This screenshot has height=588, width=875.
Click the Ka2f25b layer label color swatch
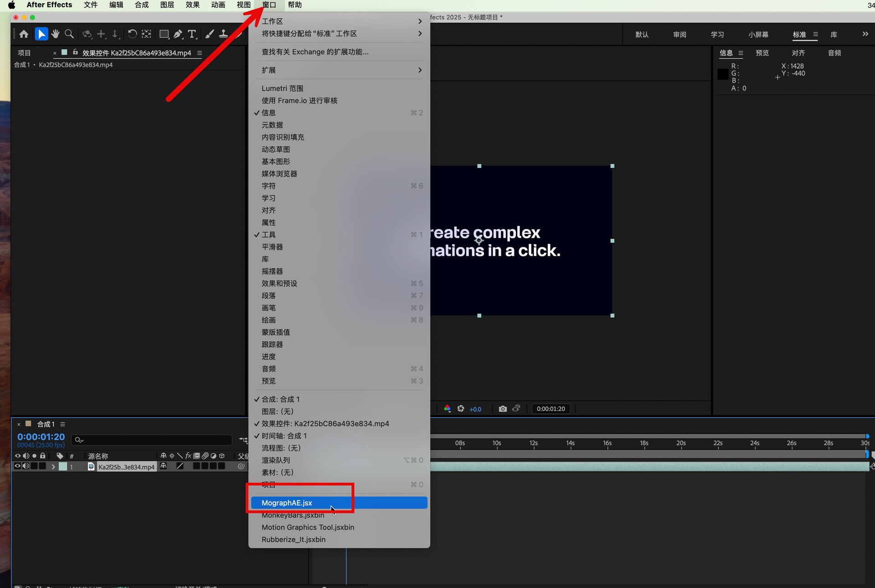pyautogui.click(x=63, y=467)
